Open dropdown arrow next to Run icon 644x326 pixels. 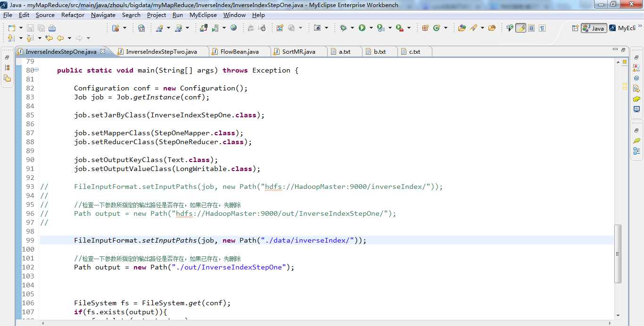pos(371,28)
